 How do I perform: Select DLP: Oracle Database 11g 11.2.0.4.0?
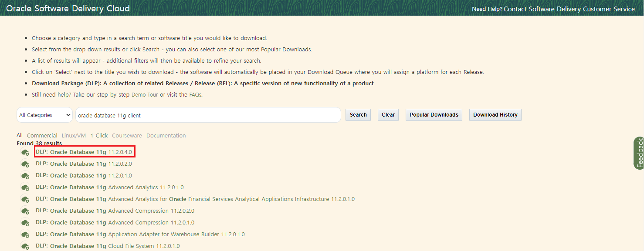click(84, 152)
